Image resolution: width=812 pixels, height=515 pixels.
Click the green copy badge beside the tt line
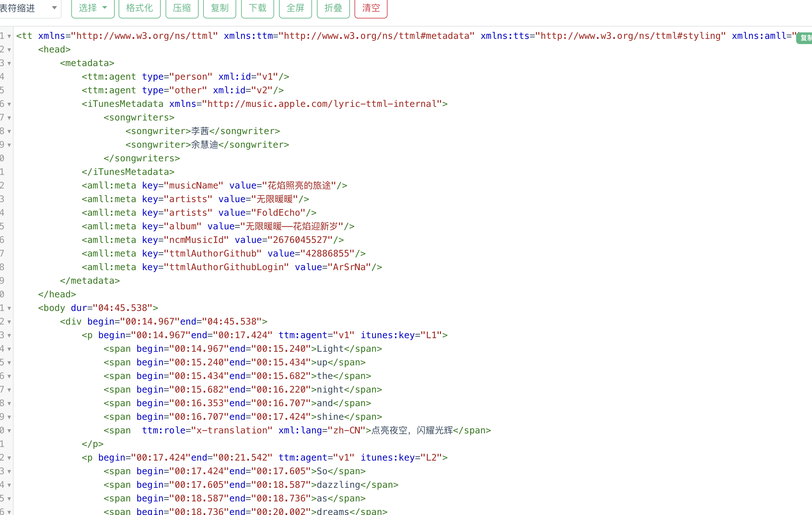[805, 38]
